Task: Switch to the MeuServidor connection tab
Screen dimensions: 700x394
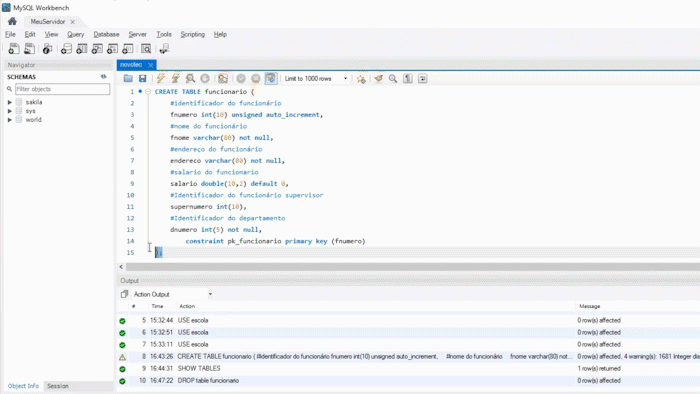Action: [47, 21]
